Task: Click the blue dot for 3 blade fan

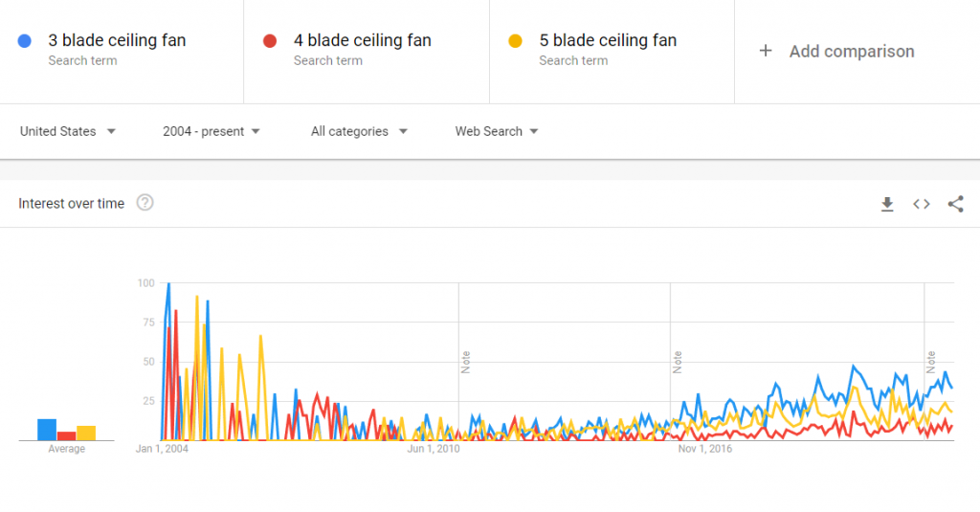Action: tap(24, 41)
